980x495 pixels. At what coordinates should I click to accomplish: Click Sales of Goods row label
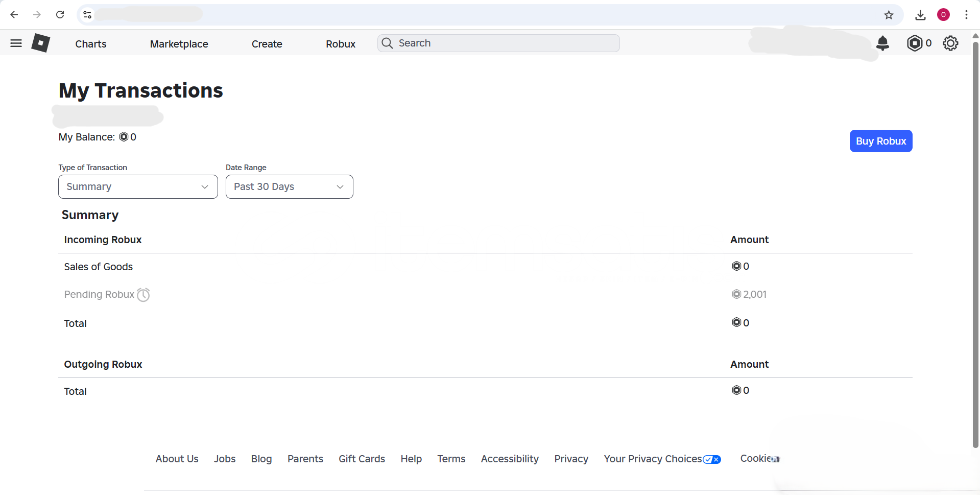coord(98,267)
